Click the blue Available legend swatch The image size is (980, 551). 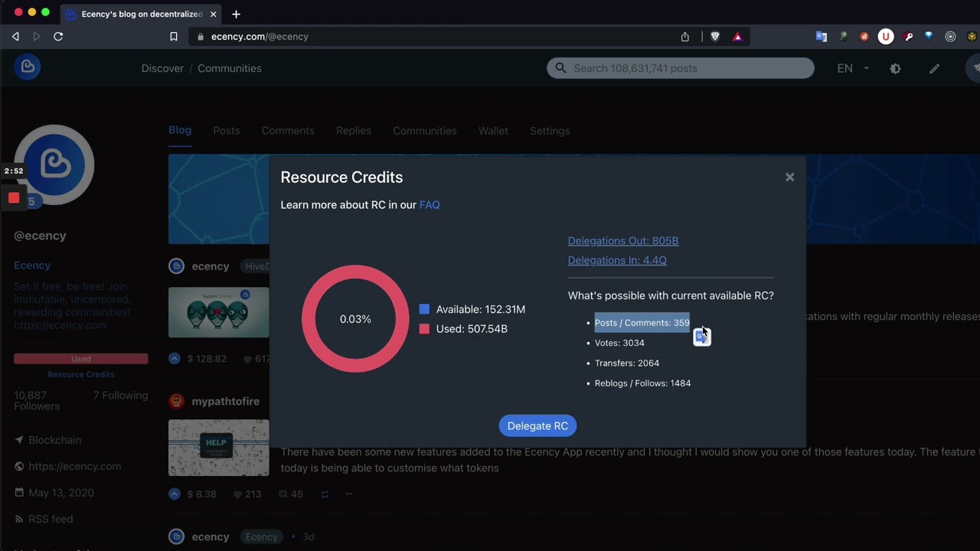coord(424,309)
